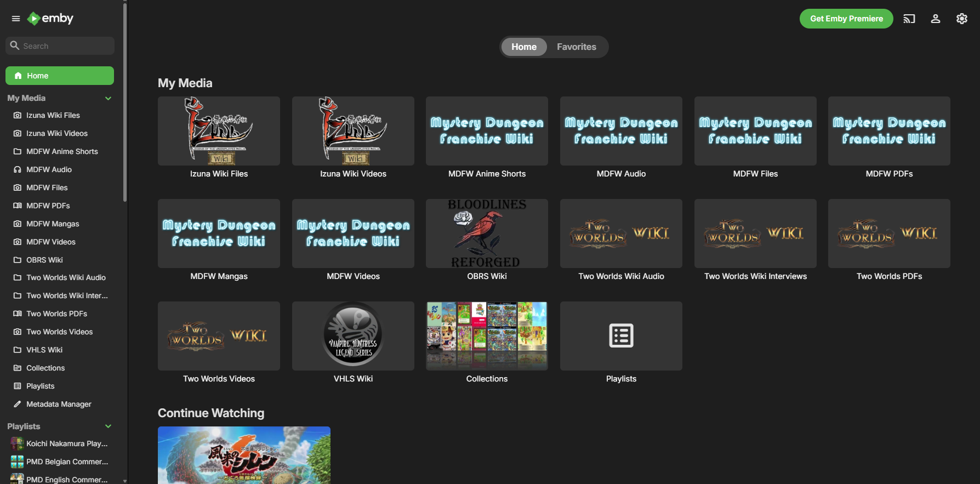Open the OBRS Wiki library thumbnail

pos(487,234)
